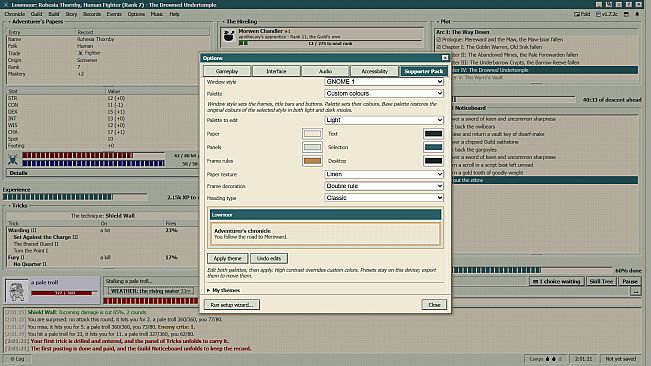Close the Options dialog with its X icon
This screenshot has height=366, width=651.
point(445,58)
